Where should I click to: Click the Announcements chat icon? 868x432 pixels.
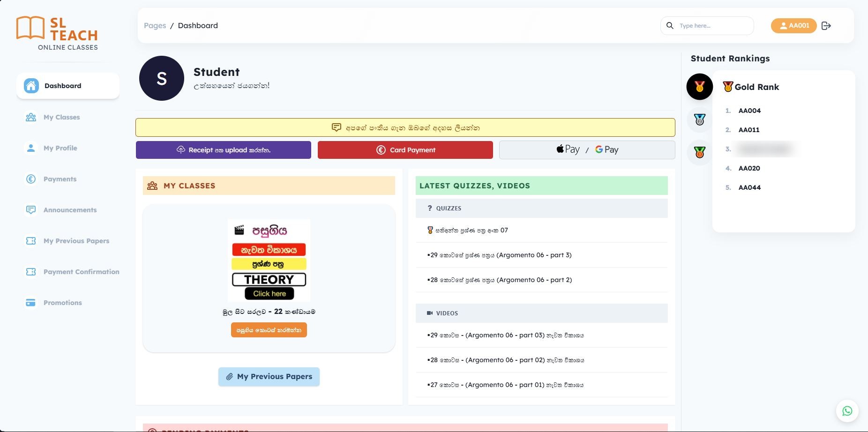(x=31, y=210)
